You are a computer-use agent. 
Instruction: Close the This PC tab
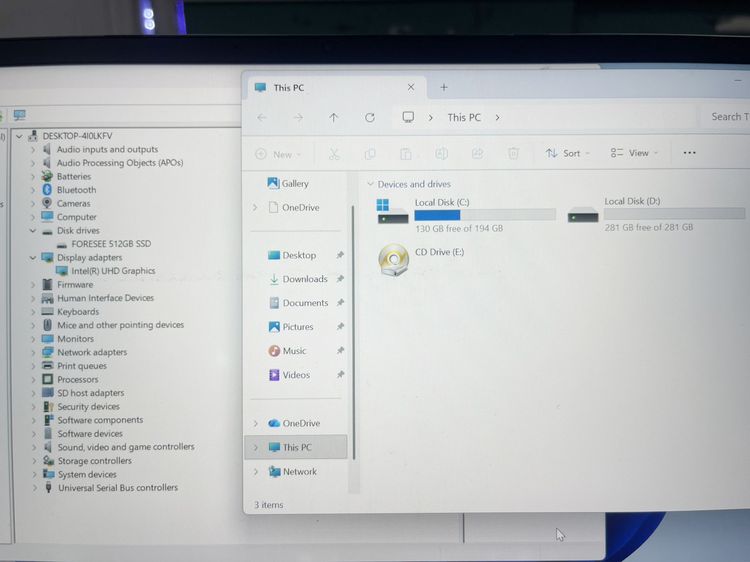click(411, 87)
